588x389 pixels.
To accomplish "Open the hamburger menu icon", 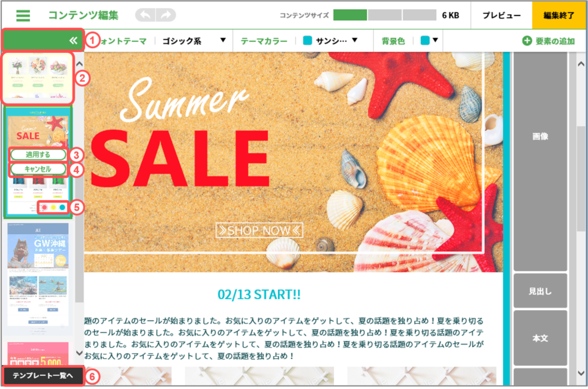I will coord(23,15).
